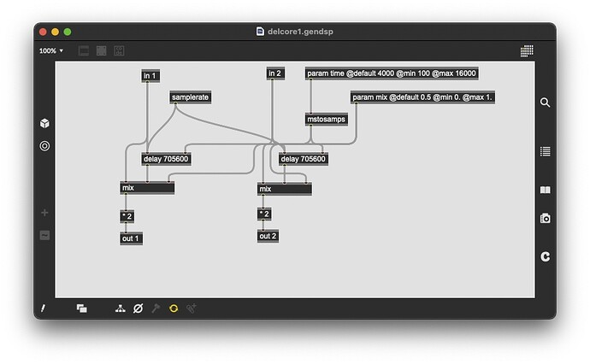Open the code view C icon
The height and width of the screenshot is (364, 590).
pos(546,256)
